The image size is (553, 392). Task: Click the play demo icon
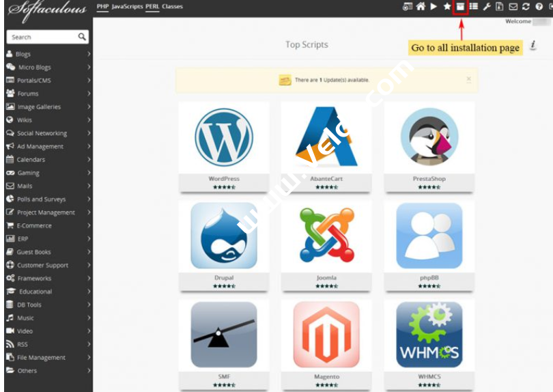click(x=434, y=7)
